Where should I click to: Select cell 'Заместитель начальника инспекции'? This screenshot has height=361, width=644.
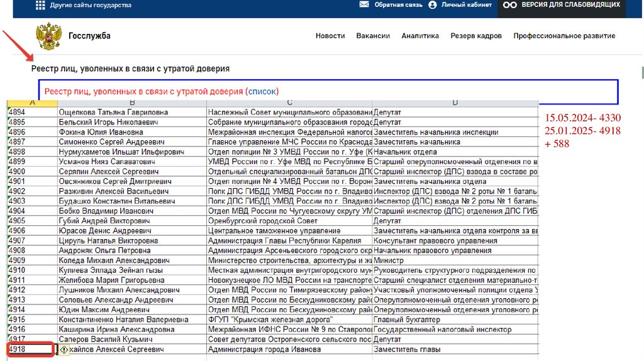coord(455,132)
